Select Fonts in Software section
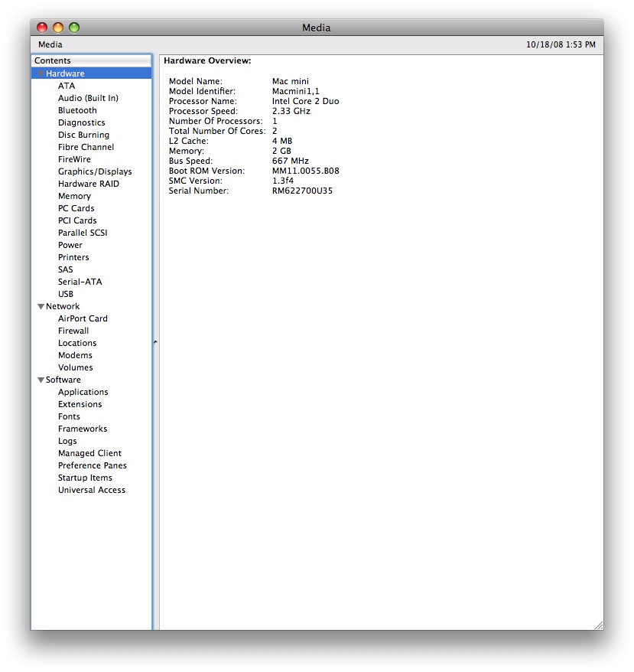This screenshot has height=672, width=634. point(69,416)
